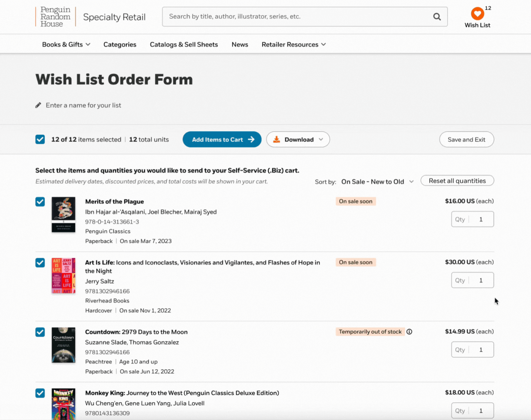The image size is (531, 420).
Task: Expand the Retailer Resources menu
Action: click(x=294, y=45)
